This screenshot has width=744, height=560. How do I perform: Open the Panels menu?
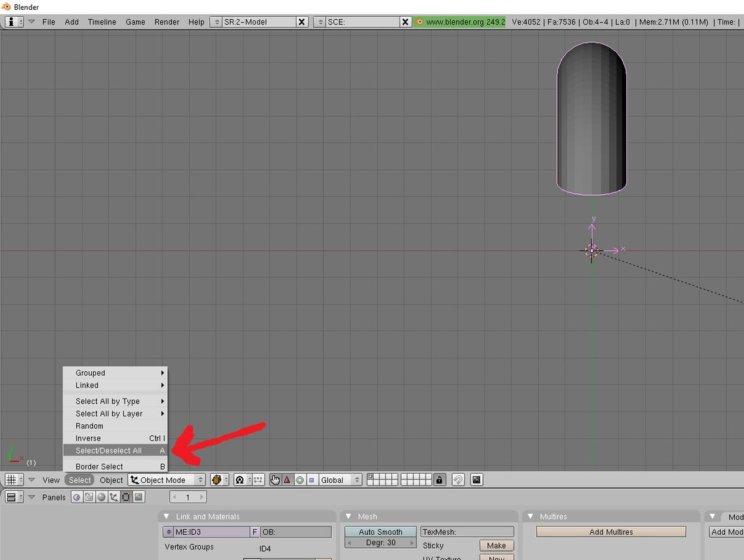pyautogui.click(x=54, y=497)
